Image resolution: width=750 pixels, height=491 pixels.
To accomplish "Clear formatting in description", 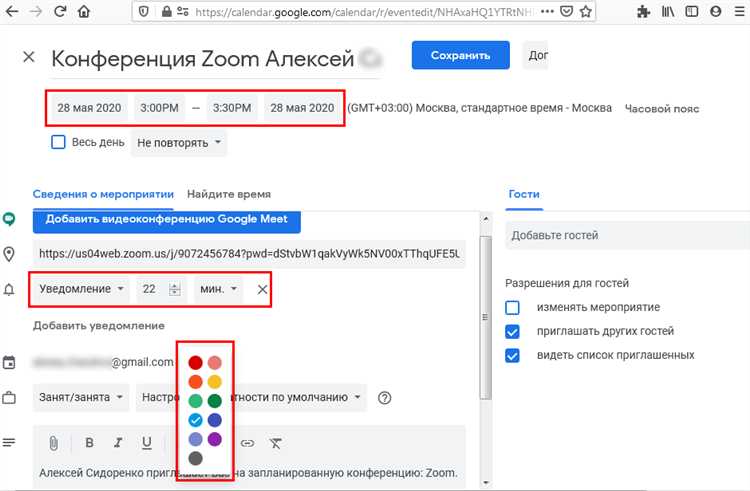I will click(276, 443).
